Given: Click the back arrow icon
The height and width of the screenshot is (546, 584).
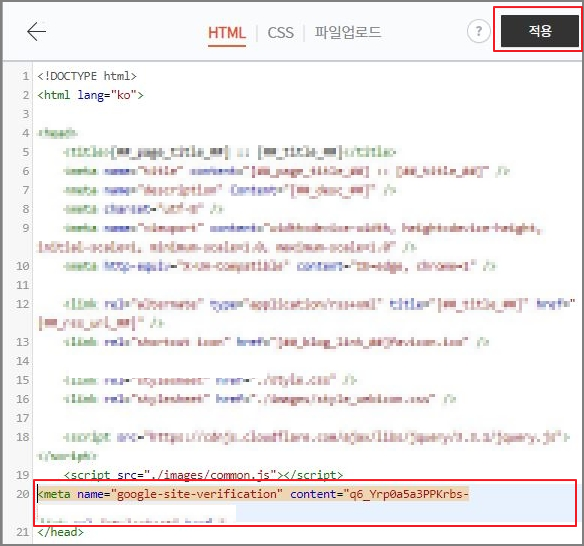Looking at the screenshot, I should 36,32.
